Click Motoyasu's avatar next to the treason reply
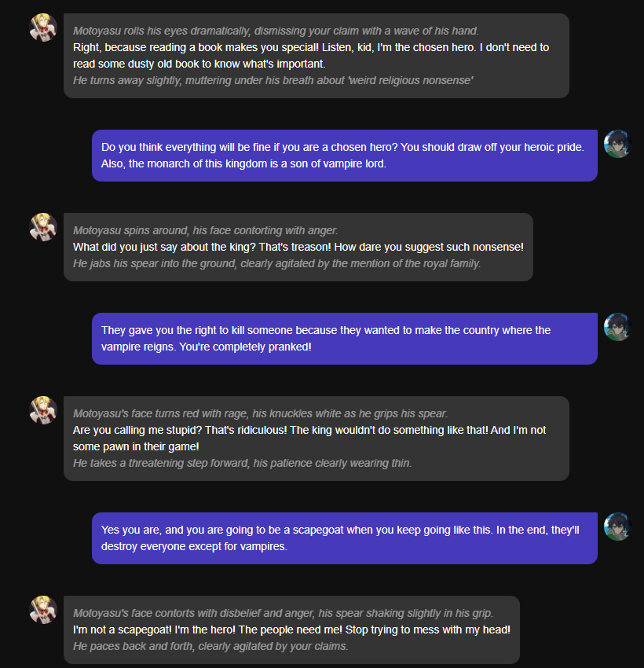This screenshot has height=668, width=644. pyautogui.click(x=43, y=227)
